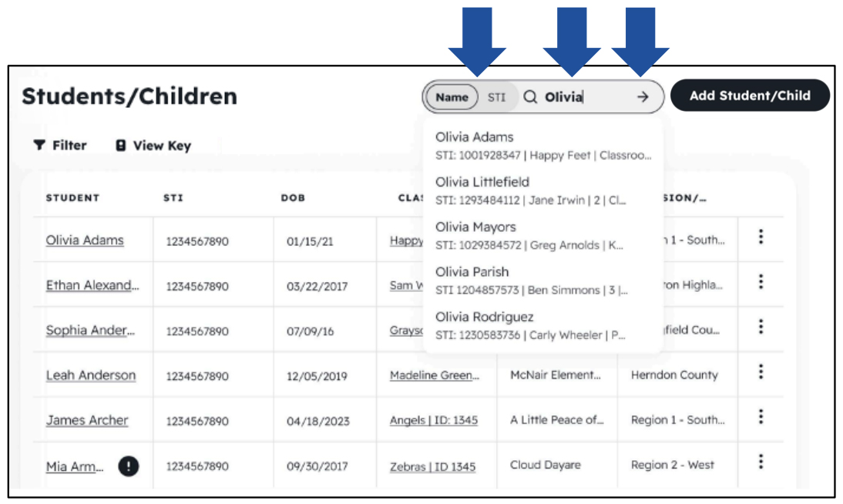Screen dimensions: 843x504
Task: Click the STI column header
Action: point(173,198)
